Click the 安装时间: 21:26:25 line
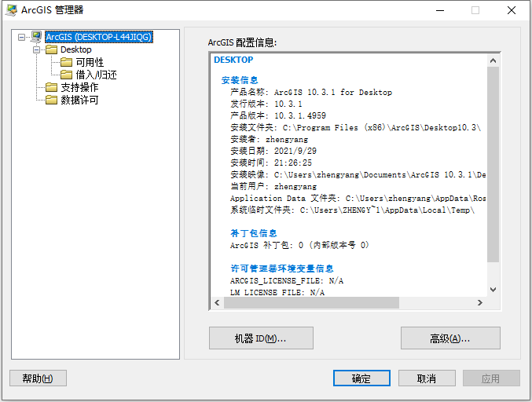The height and width of the screenshot is (402, 532). tap(271, 163)
